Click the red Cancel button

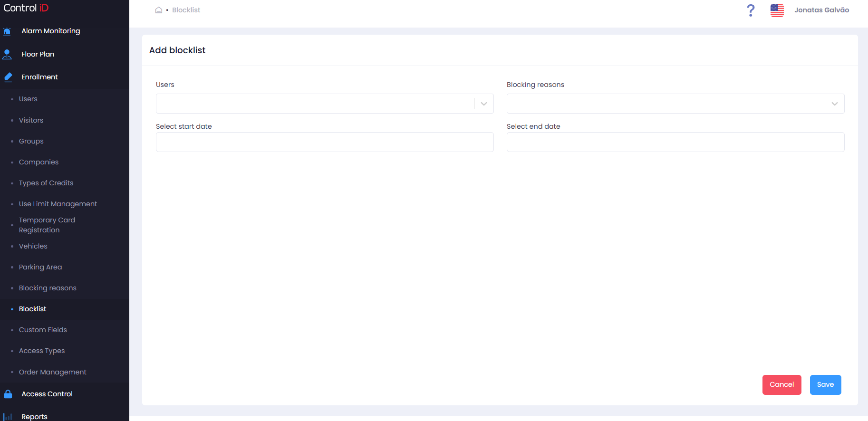[781, 385]
